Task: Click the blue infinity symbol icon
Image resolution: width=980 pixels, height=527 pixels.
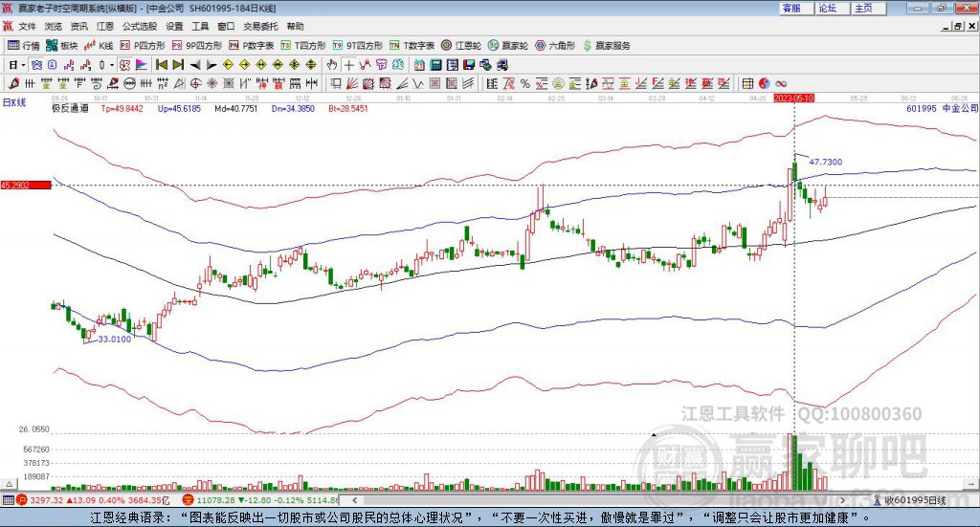Action: point(781,84)
